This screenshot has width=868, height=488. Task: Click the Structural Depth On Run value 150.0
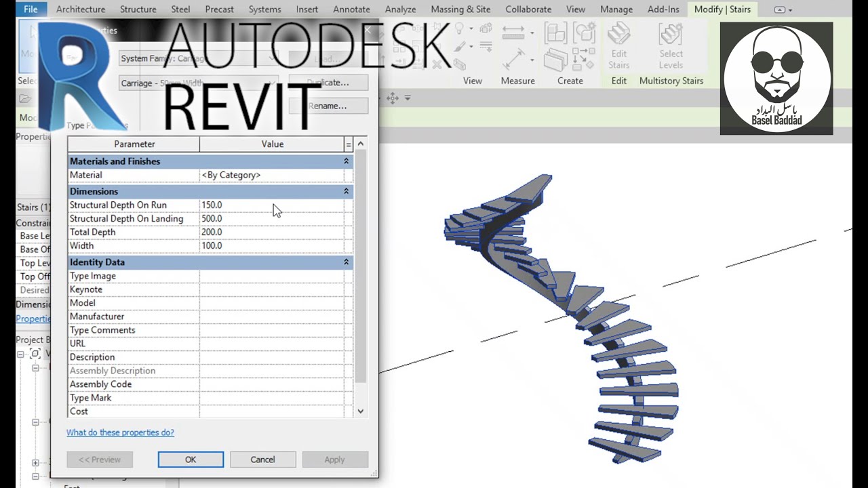pyautogui.click(x=271, y=205)
